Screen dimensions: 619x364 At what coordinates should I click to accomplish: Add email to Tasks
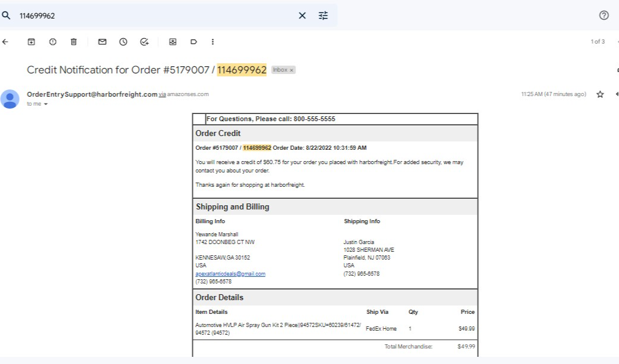[144, 41]
